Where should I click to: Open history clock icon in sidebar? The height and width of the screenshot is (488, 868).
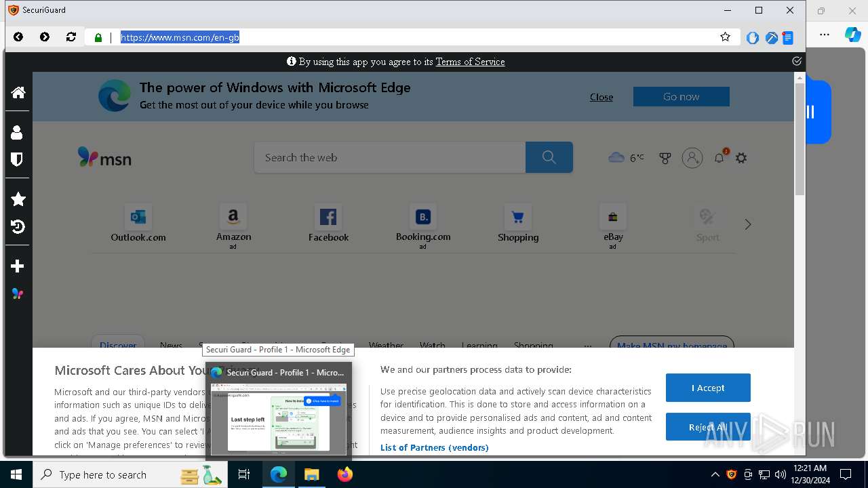18,226
